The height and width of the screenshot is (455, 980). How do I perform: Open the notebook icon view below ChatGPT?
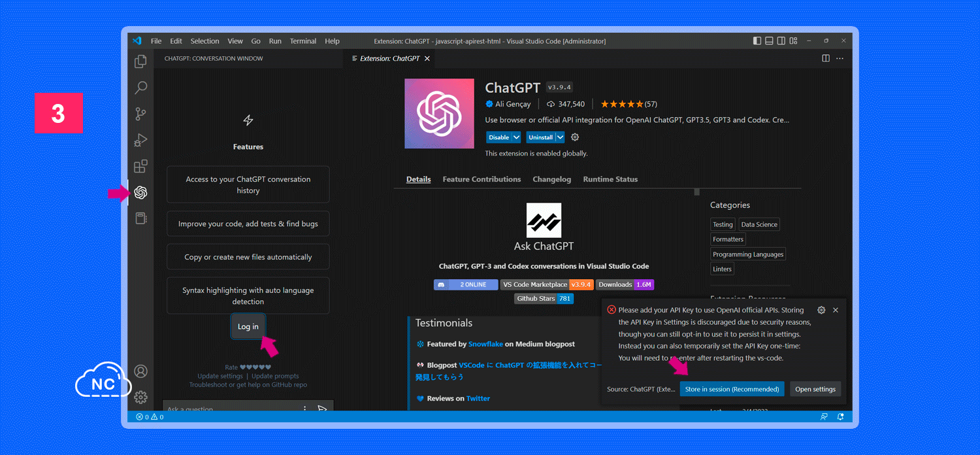click(x=140, y=218)
